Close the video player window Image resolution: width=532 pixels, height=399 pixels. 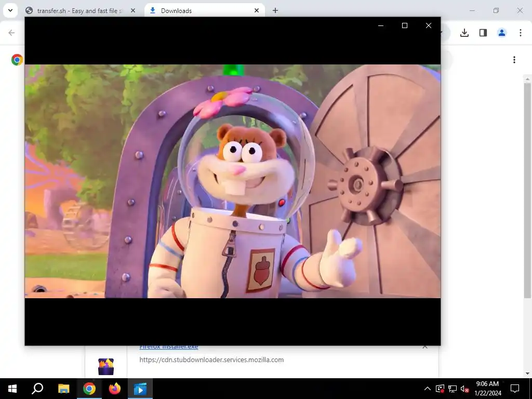point(429,25)
